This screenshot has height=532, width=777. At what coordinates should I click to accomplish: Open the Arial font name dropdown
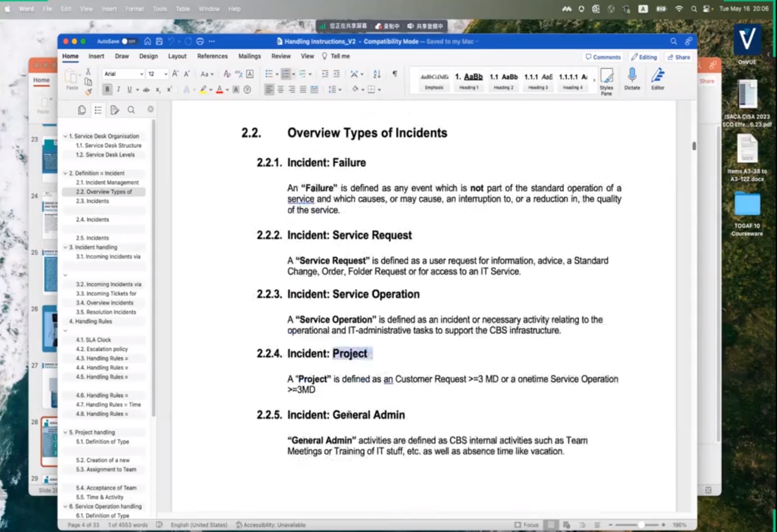tap(141, 74)
